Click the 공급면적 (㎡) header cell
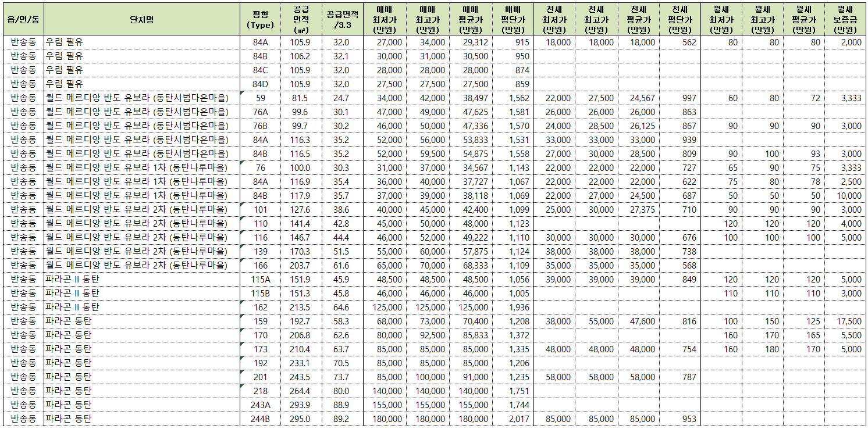Viewport: 868px width, 429px height. click(301, 19)
